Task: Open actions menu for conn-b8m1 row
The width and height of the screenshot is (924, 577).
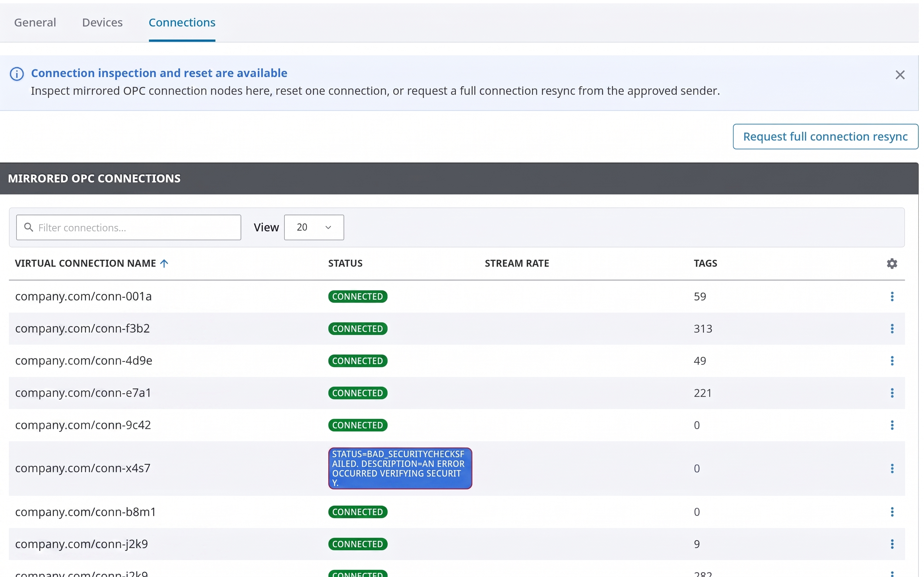Action: click(x=892, y=512)
